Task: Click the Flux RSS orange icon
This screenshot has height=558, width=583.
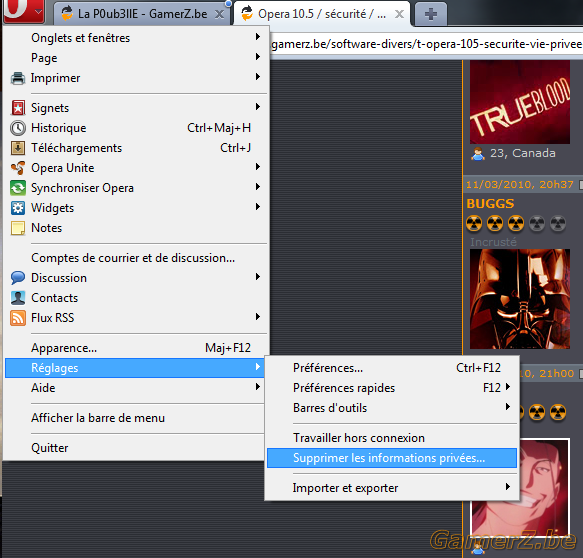Action: click(x=18, y=318)
